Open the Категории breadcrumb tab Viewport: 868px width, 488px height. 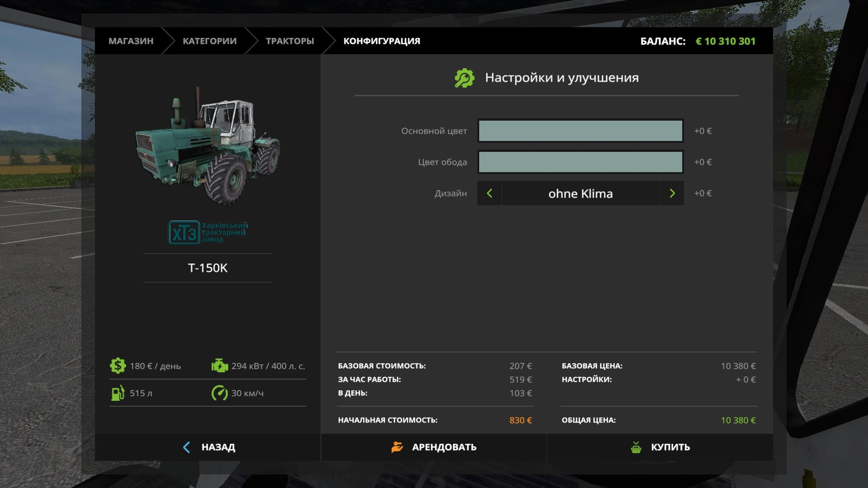pyautogui.click(x=209, y=41)
